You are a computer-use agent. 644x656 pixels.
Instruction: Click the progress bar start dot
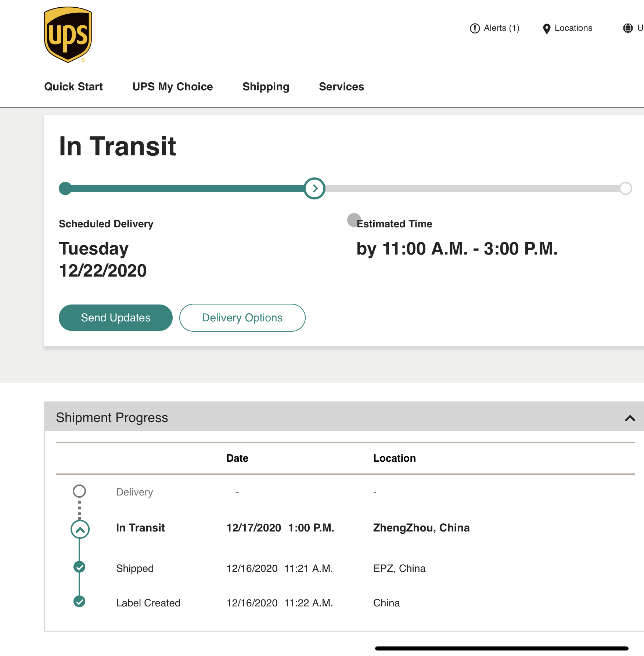[x=65, y=188]
